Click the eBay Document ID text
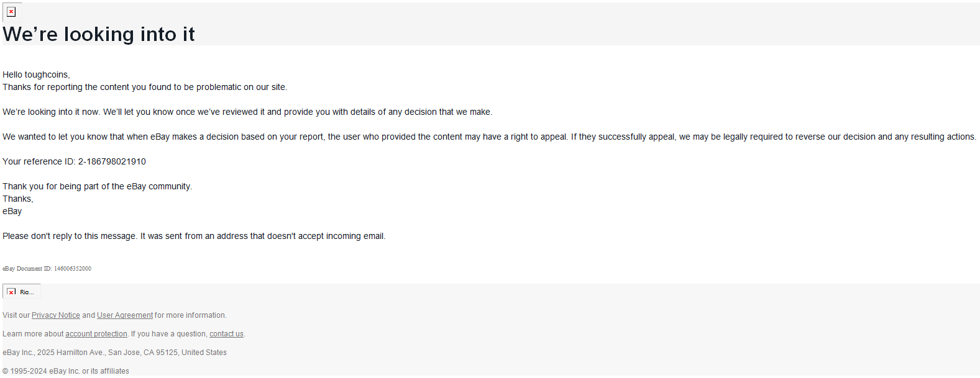The height and width of the screenshot is (378, 980). (x=47, y=269)
